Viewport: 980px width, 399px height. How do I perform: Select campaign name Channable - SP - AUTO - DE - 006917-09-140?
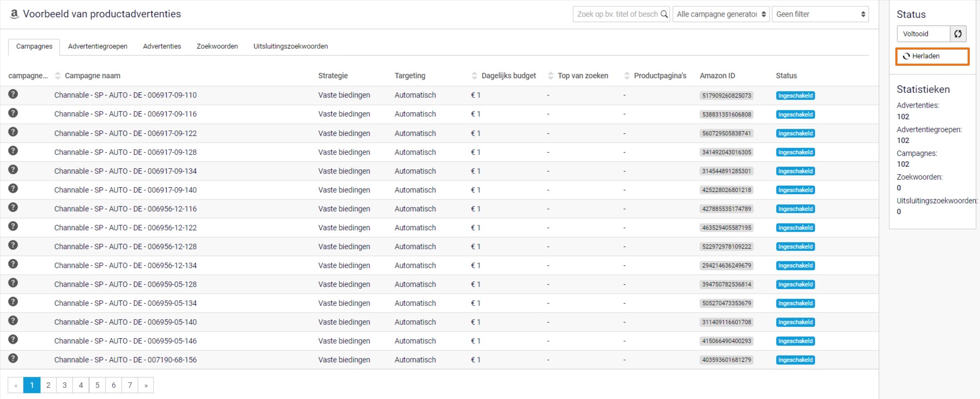125,190
